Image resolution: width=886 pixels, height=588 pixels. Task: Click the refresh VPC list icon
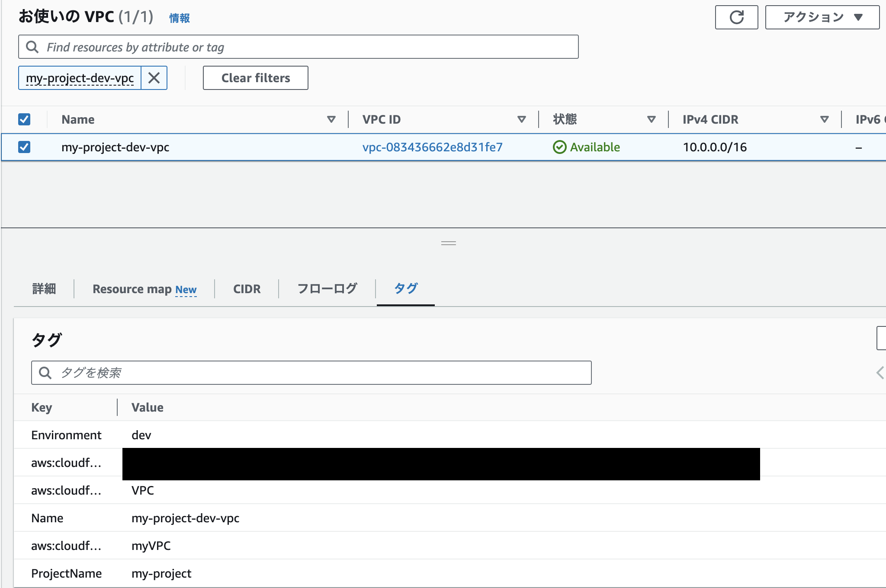(x=736, y=17)
